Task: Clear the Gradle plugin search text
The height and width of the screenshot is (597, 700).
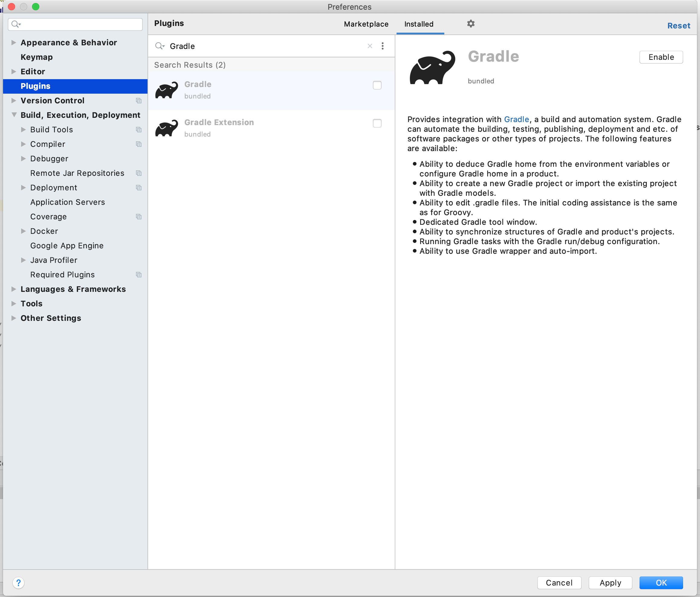Action: pyautogui.click(x=370, y=46)
